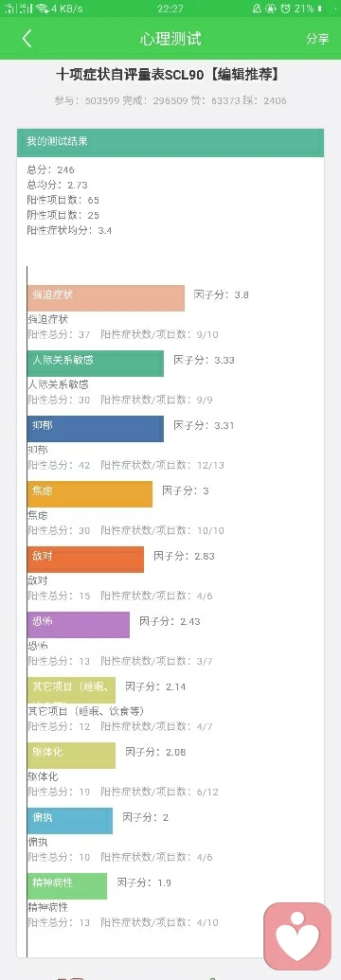
Task: Tap the 心理测试 page title
Action: 170,38
